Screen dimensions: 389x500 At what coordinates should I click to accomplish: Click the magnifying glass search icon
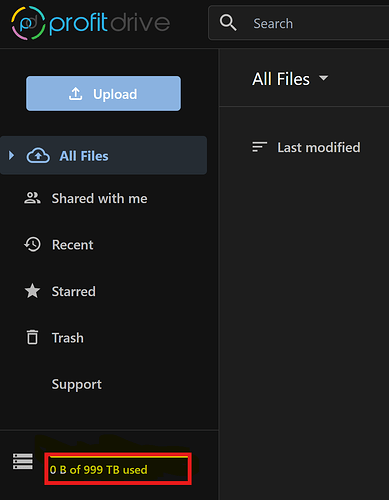[x=228, y=23]
